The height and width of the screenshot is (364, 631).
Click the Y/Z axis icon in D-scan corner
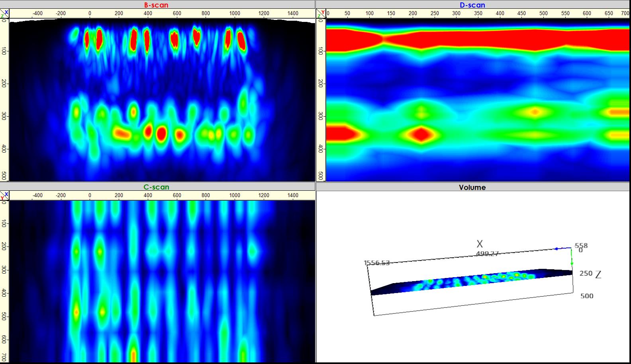pyautogui.click(x=321, y=14)
